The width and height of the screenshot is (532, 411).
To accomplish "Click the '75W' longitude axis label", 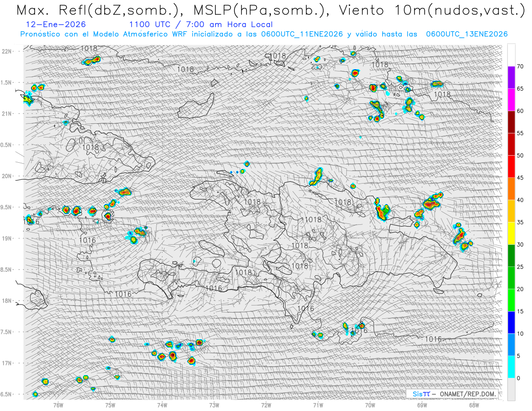I will click(x=110, y=405).
